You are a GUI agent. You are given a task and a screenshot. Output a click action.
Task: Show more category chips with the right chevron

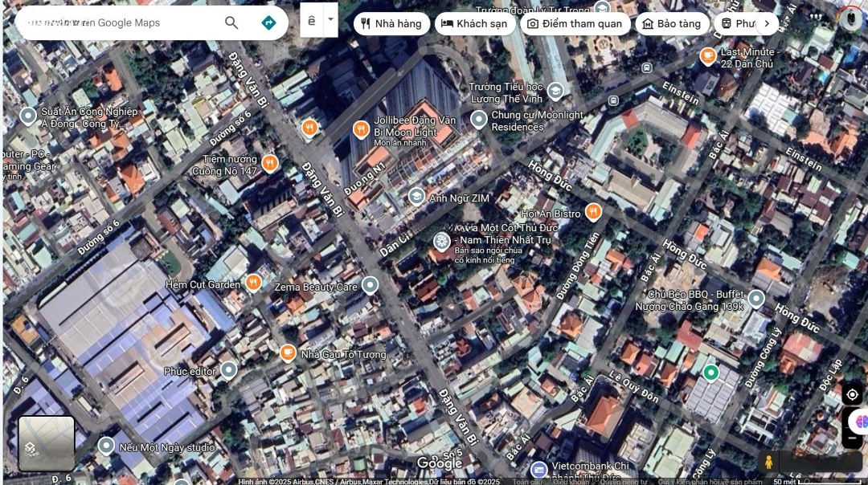click(767, 24)
